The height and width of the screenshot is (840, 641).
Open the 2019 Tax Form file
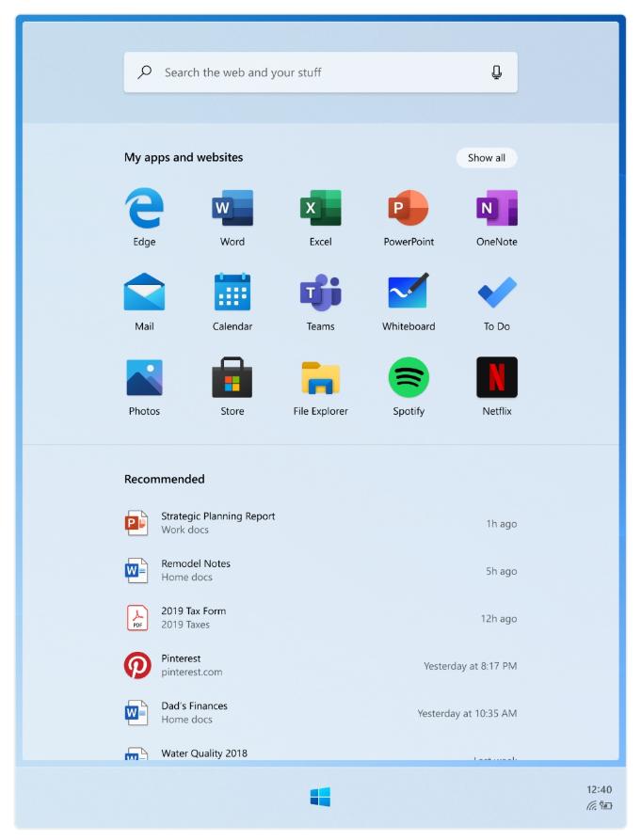[320, 618]
